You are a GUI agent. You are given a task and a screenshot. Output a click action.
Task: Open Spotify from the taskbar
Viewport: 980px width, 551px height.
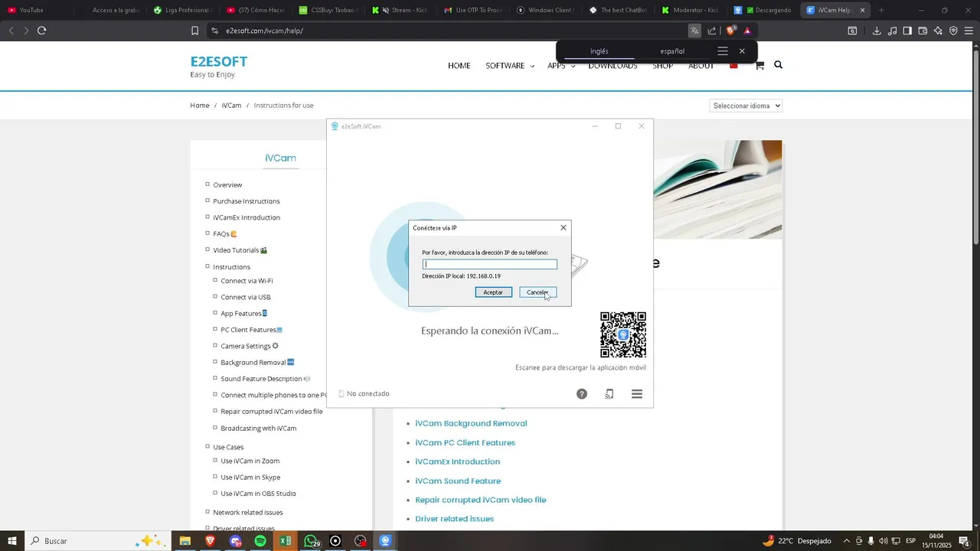tap(260, 541)
